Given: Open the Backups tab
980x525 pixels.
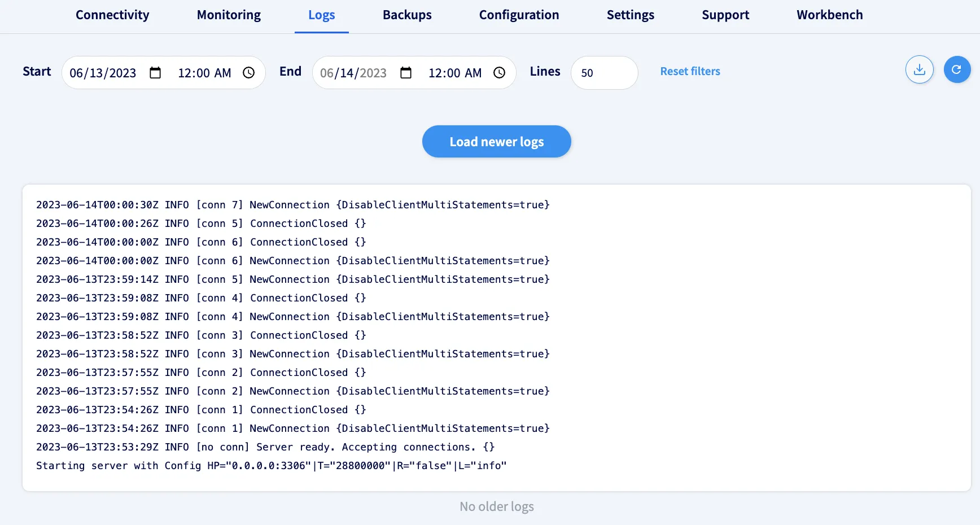Looking at the screenshot, I should pyautogui.click(x=407, y=15).
